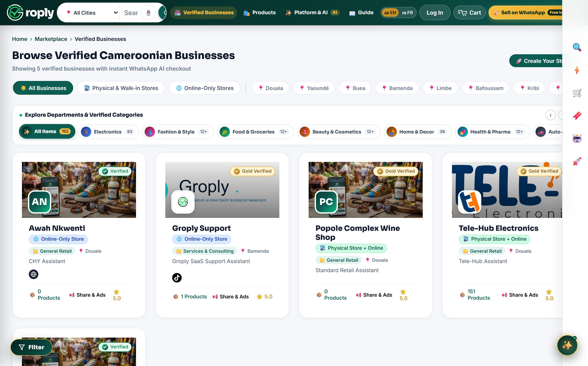
Task: Open the shopping cart icon in right sidebar
Action: (577, 93)
